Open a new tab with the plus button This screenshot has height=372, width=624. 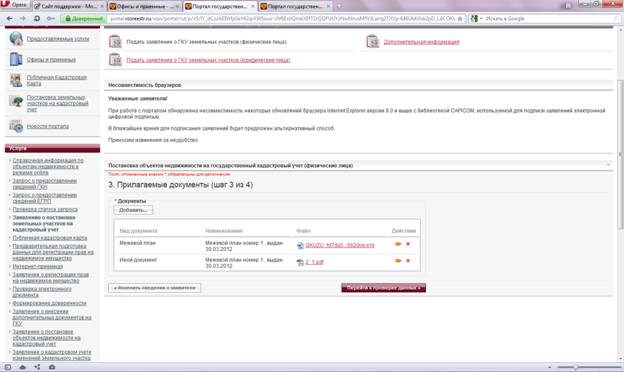[339, 6]
